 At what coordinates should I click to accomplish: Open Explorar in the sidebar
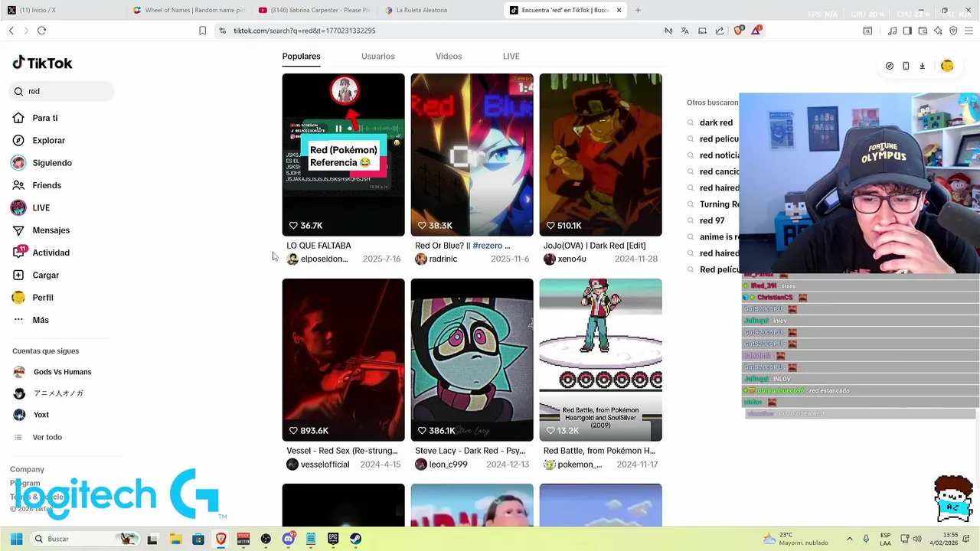pos(39,140)
